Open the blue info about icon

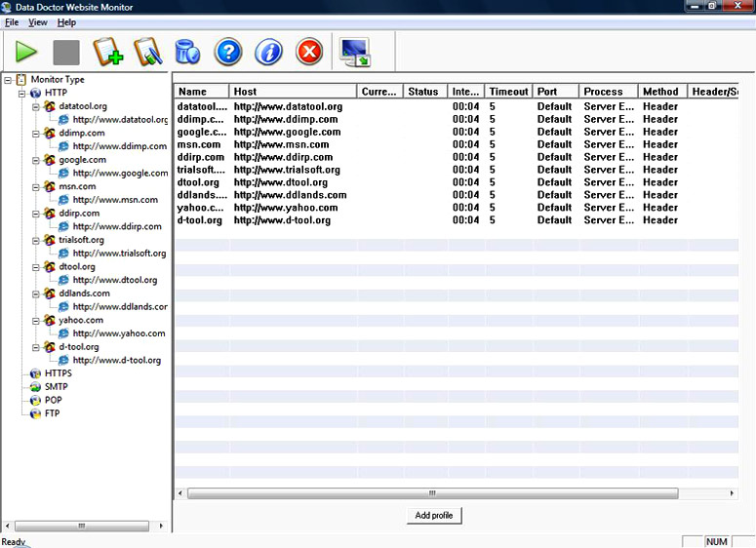coord(268,52)
